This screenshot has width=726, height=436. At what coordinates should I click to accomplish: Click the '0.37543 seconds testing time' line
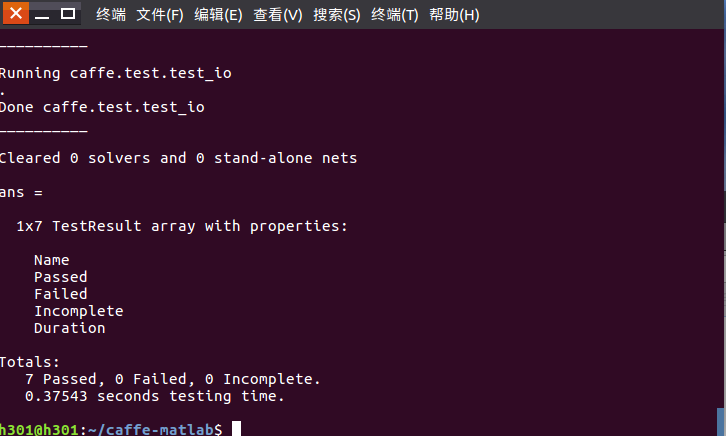[x=155, y=396]
